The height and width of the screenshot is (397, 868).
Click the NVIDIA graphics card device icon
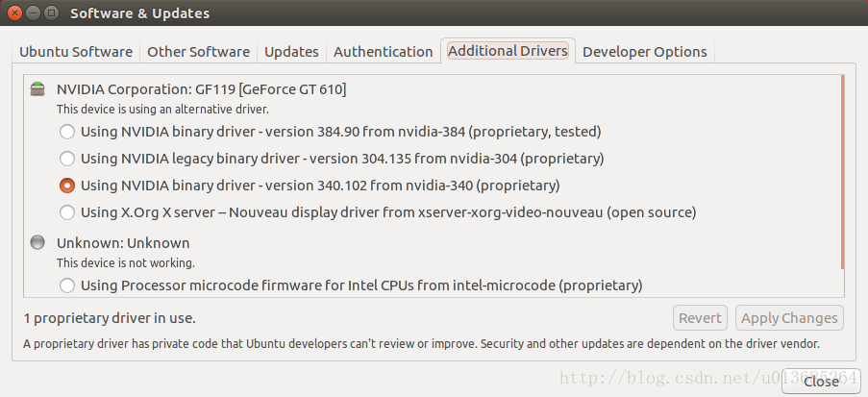(37, 89)
